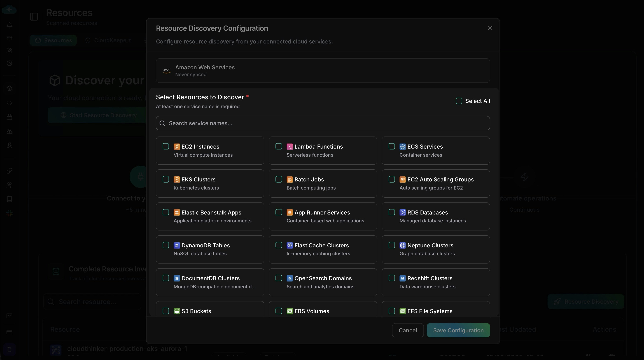This screenshot has height=360, width=644.
Task: Switch to the Resources tab
Action: [x=53, y=40]
